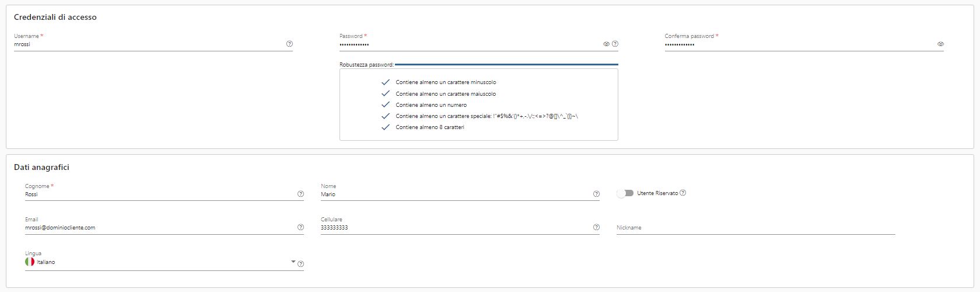
Task: Click the help icon in the Cognome field
Action: (x=301, y=194)
